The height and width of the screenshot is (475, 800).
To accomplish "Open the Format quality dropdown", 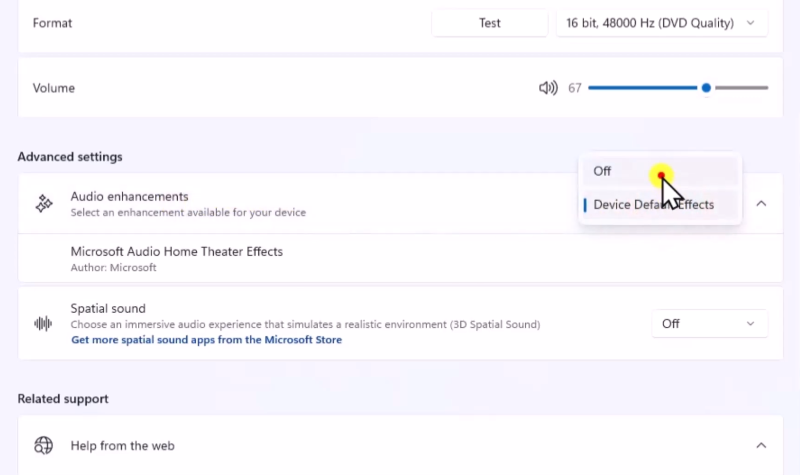I will [662, 23].
